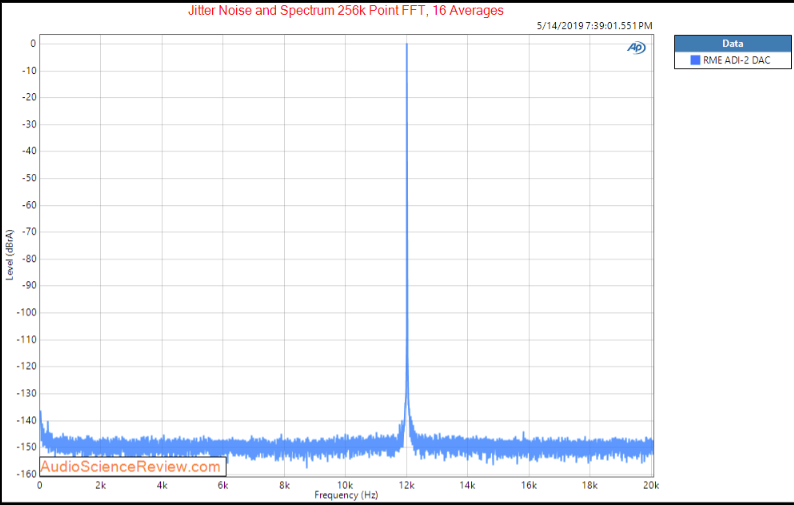794x505 pixels.
Task: Click the peak of the 12 kHz spike
Action: [x=407, y=45]
